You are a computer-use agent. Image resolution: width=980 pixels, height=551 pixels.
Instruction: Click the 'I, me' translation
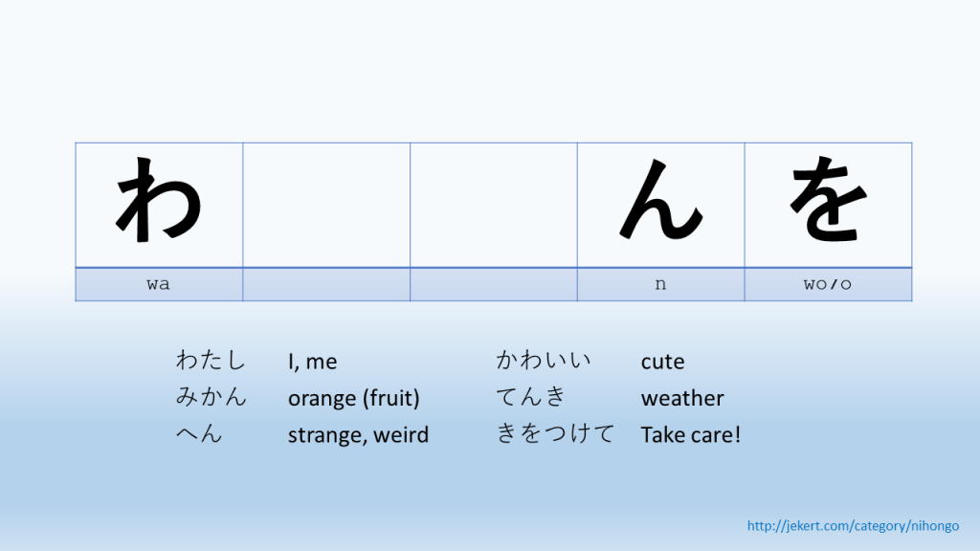(313, 362)
